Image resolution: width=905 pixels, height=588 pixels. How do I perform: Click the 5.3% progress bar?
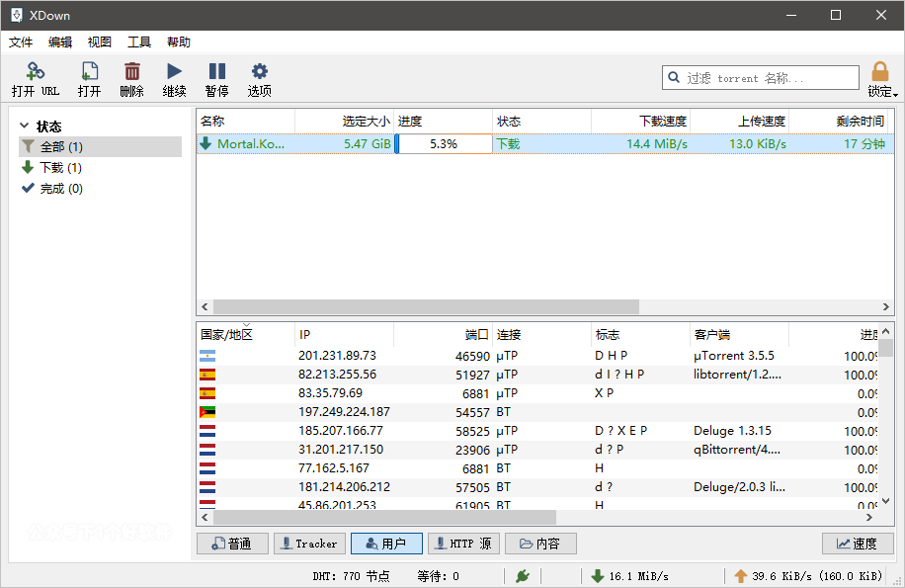point(444,143)
